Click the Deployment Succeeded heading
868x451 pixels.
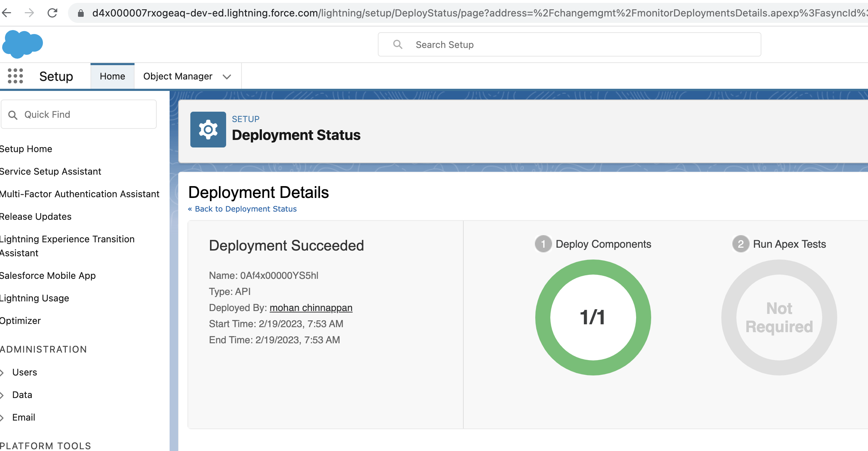[x=286, y=246]
